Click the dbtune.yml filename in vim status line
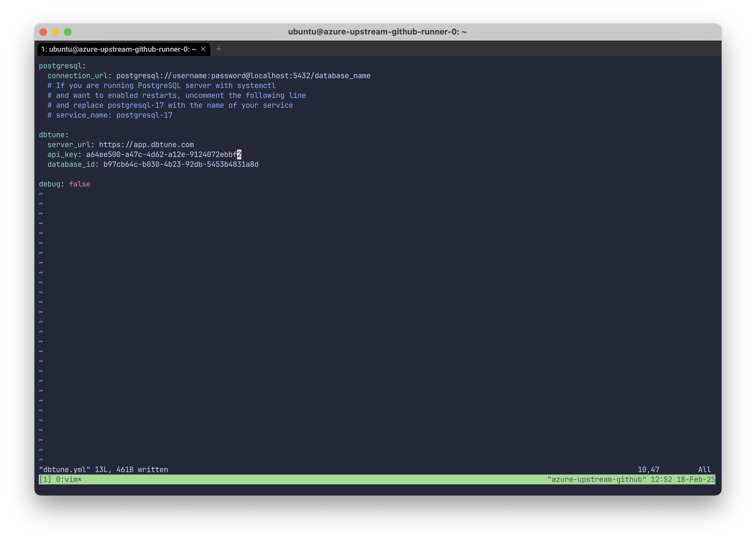The image size is (756, 541). (x=64, y=469)
